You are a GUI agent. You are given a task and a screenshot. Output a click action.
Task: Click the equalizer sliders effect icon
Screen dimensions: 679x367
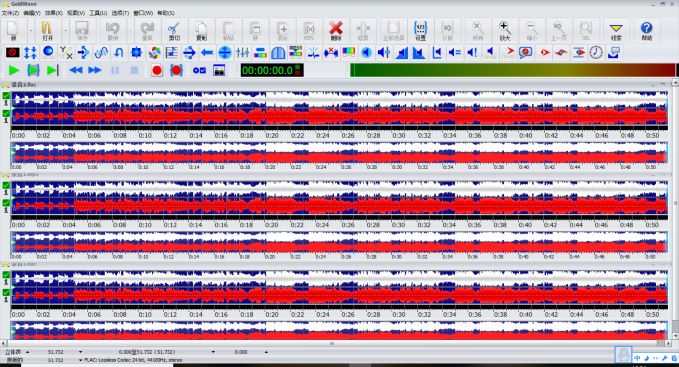coord(242,53)
